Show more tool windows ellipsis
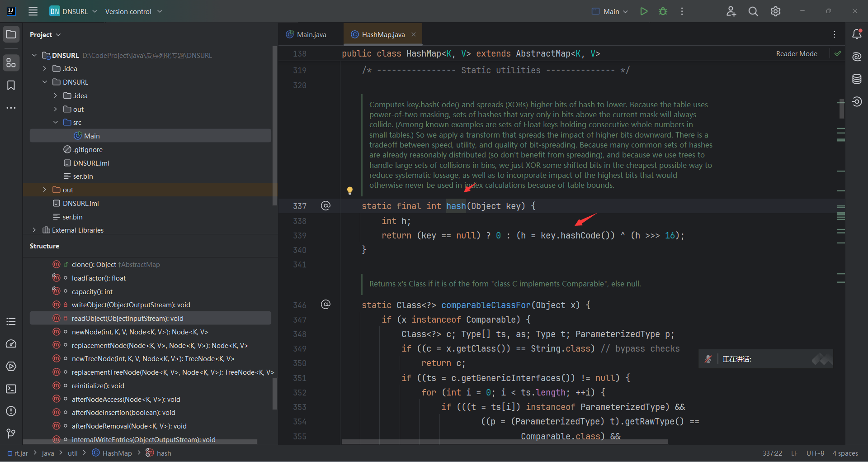868x462 pixels. coord(11,108)
